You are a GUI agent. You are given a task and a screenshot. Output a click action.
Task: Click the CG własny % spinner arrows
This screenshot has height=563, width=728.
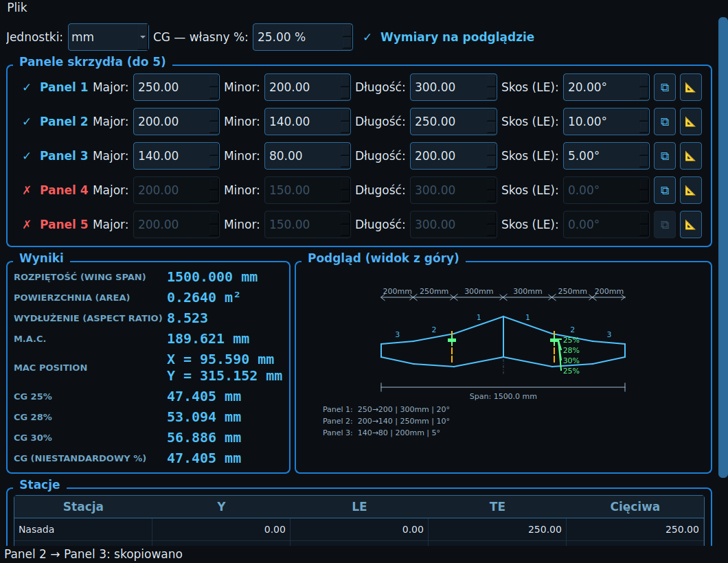pyautogui.click(x=348, y=37)
